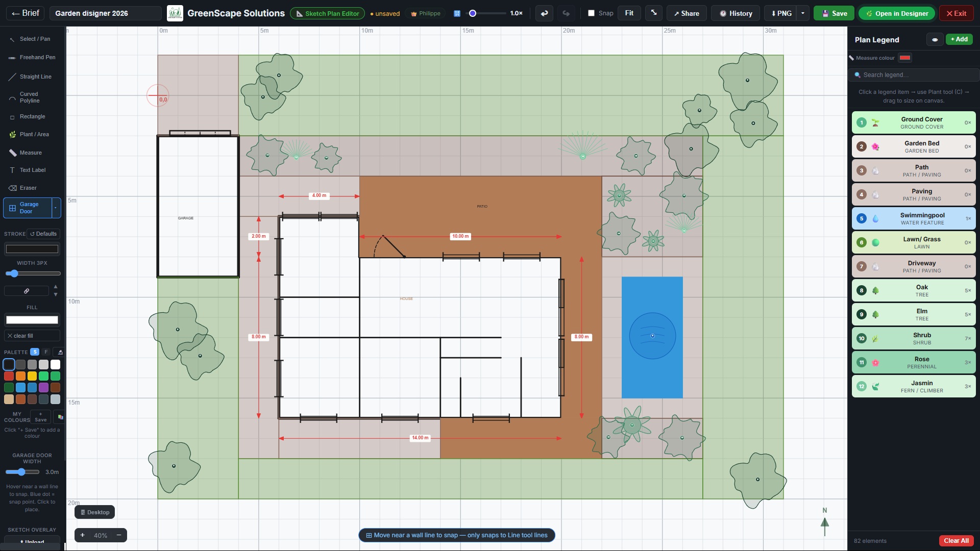The height and width of the screenshot is (551, 980).
Task: Open the History panel
Action: (x=736, y=13)
